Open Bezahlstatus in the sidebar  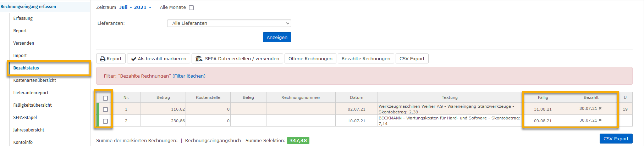click(26, 68)
